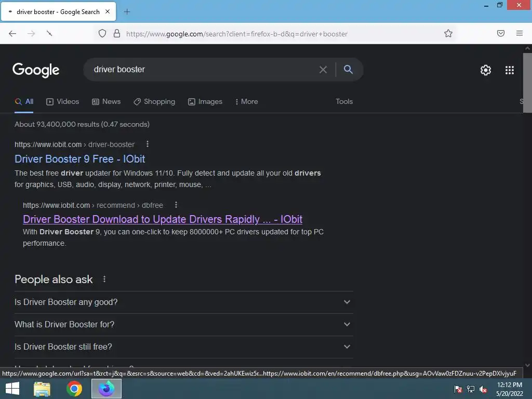Open the Tools search options
Viewport: 532px width, 399px height.
click(344, 101)
